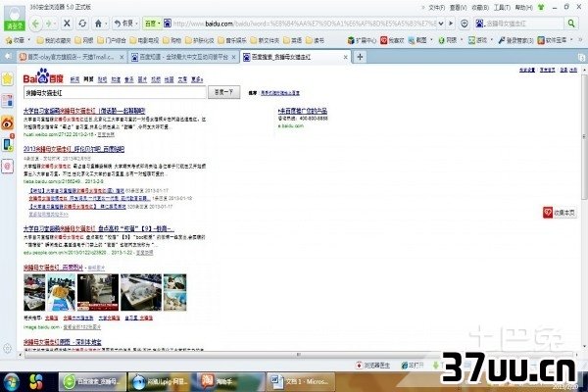
Task: Close the 百度知道 tab
Action: click(x=233, y=57)
